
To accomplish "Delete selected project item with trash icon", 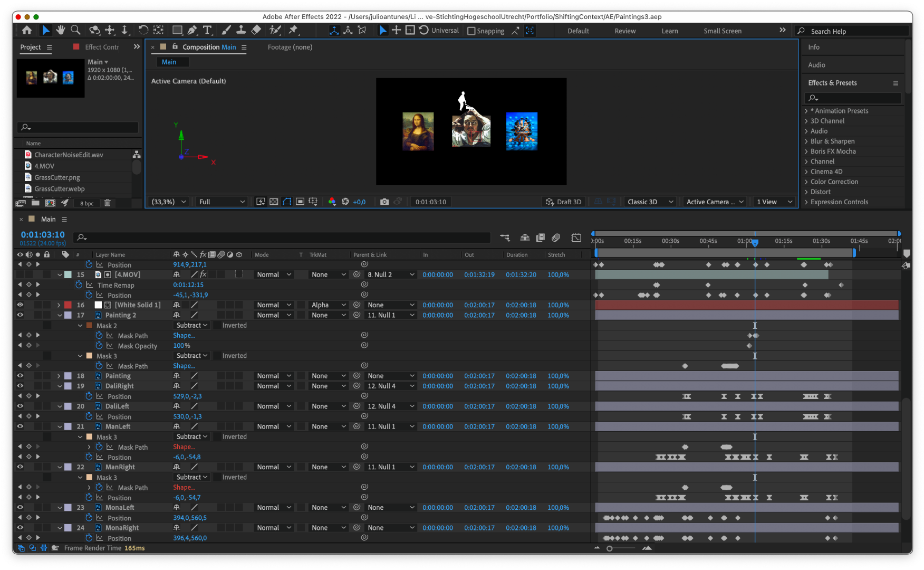I will tap(108, 203).
